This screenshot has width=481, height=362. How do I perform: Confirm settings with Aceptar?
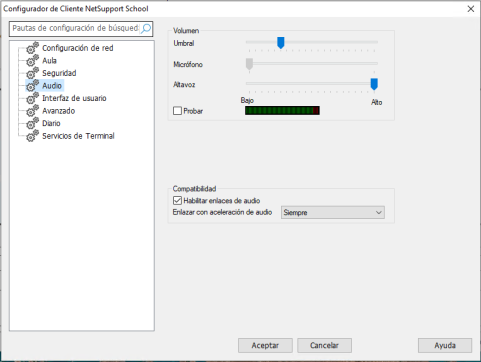click(x=265, y=345)
